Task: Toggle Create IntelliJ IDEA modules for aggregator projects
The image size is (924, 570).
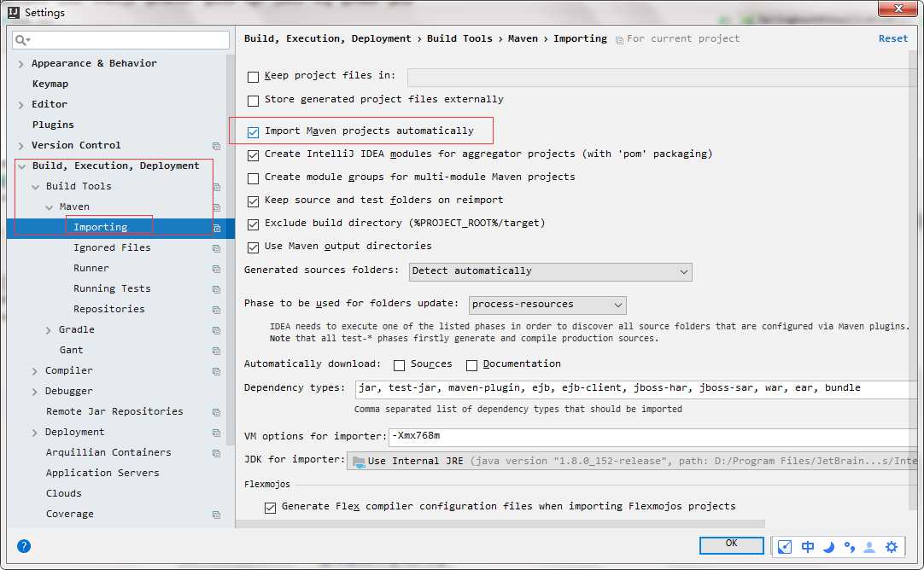Action: click(x=253, y=154)
